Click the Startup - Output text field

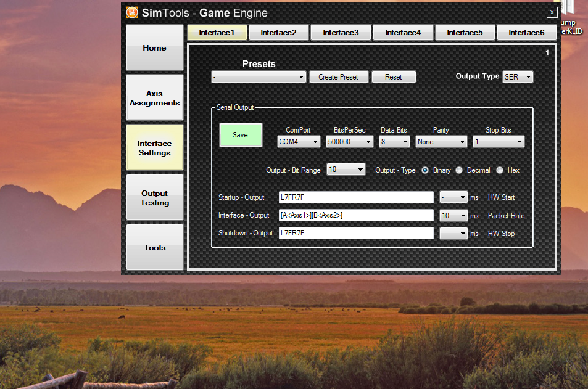[x=356, y=197]
